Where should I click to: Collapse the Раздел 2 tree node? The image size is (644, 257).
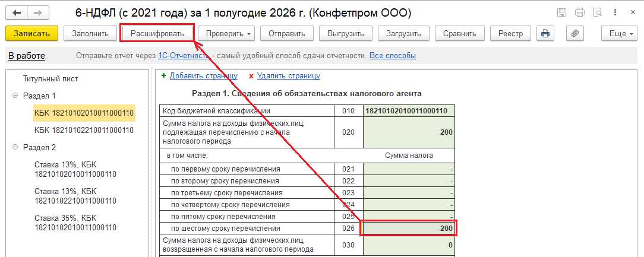pyautogui.click(x=15, y=147)
